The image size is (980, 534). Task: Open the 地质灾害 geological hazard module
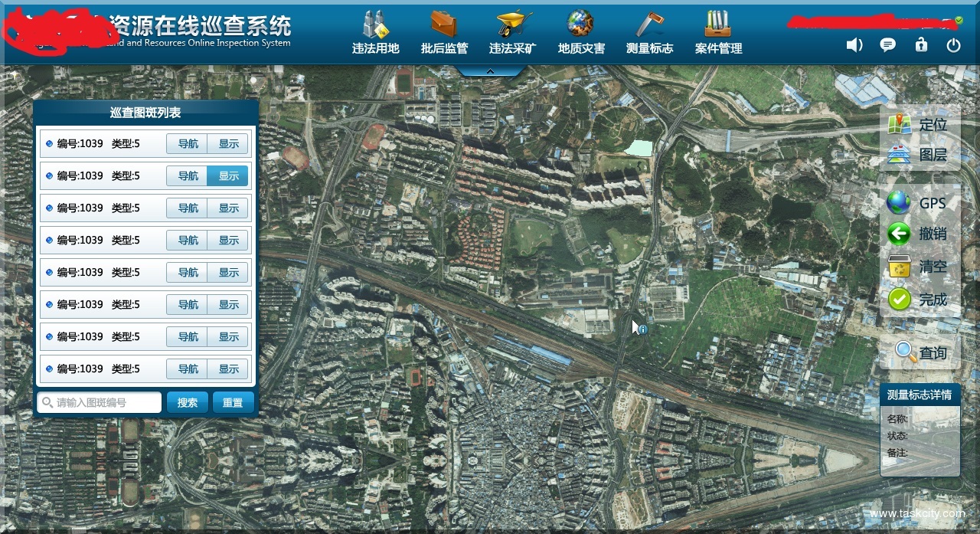581,32
